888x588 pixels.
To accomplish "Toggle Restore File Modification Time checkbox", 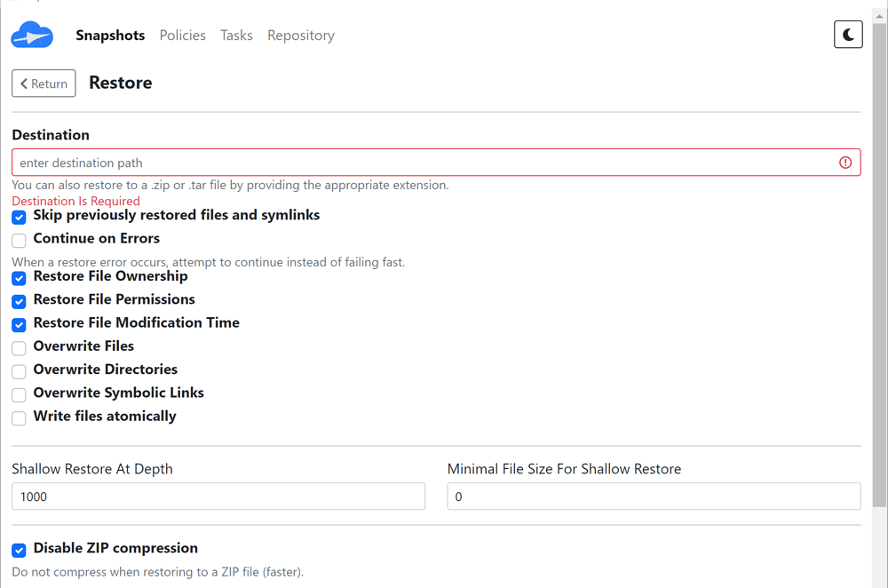I will pos(19,324).
